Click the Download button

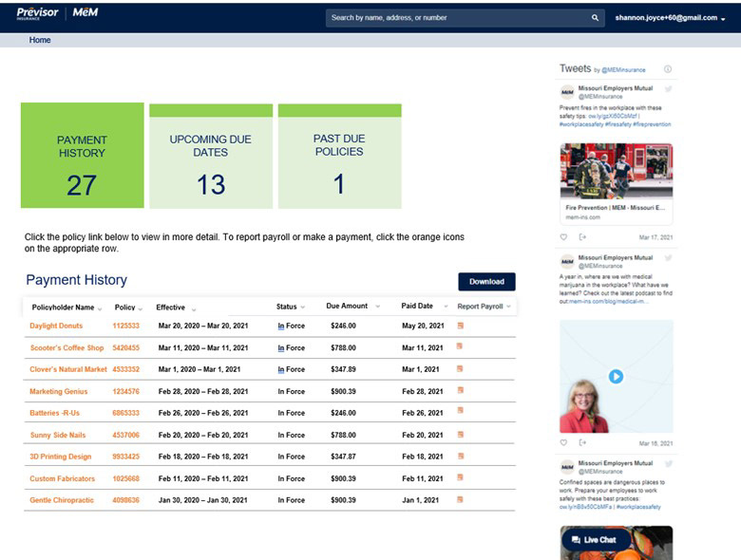click(x=486, y=282)
